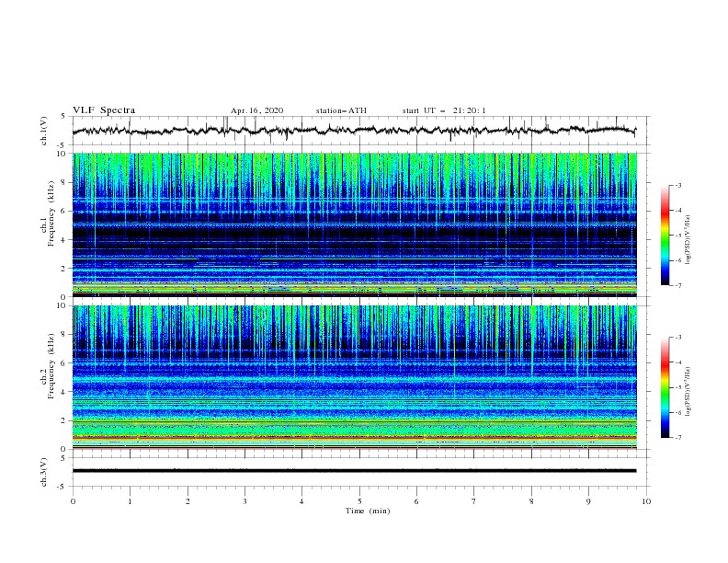Click the "Time (min)" axis title

click(368, 511)
